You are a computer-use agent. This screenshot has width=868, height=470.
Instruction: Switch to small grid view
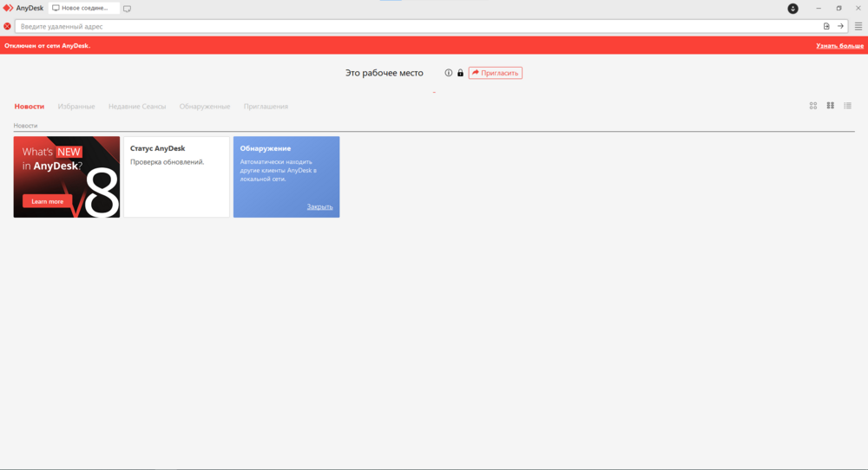point(831,106)
